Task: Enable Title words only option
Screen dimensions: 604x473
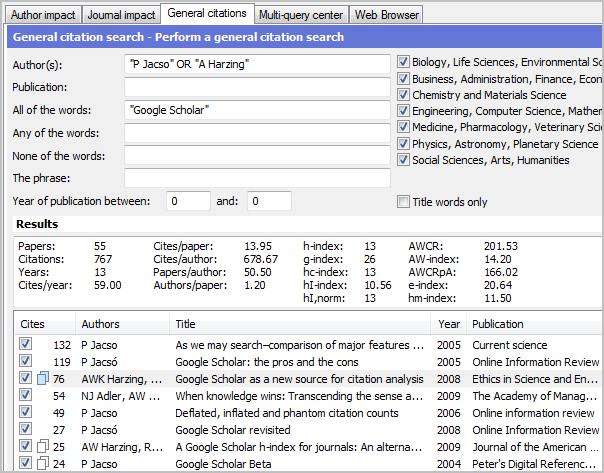Action: (403, 201)
